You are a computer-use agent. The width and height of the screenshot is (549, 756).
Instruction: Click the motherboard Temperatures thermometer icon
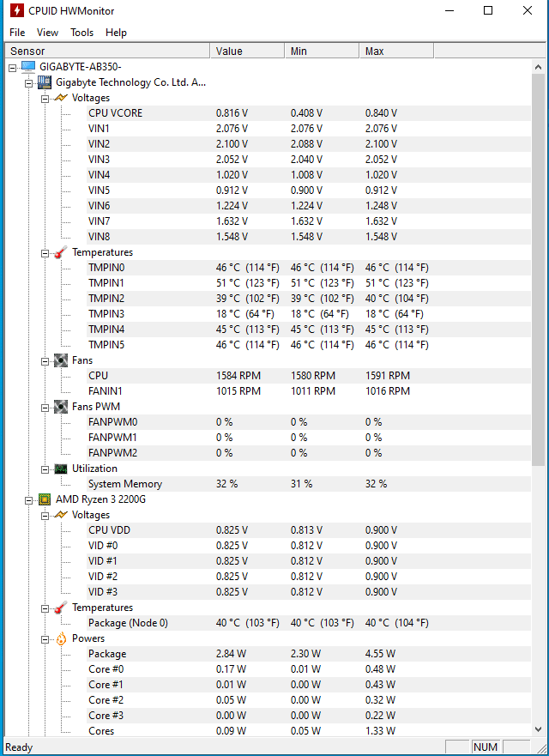(x=61, y=252)
